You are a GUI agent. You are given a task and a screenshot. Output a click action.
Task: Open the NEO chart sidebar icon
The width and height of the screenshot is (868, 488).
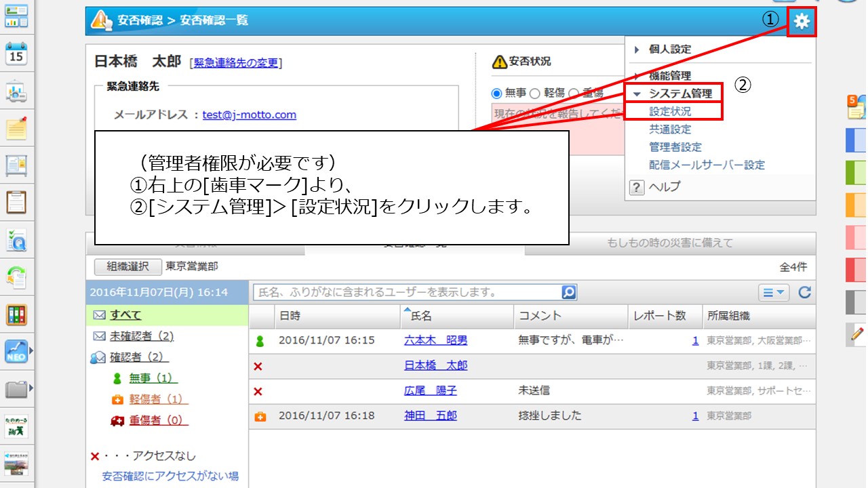(x=16, y=352)
